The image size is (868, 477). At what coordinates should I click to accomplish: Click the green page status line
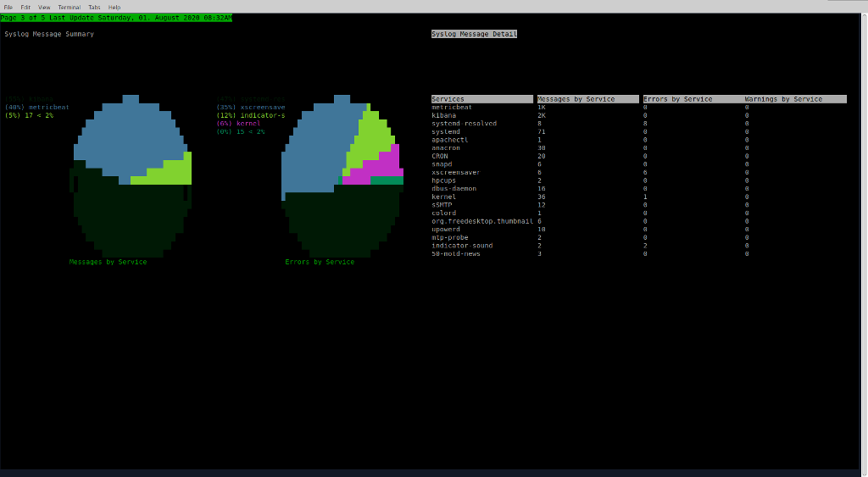[116, 18]
